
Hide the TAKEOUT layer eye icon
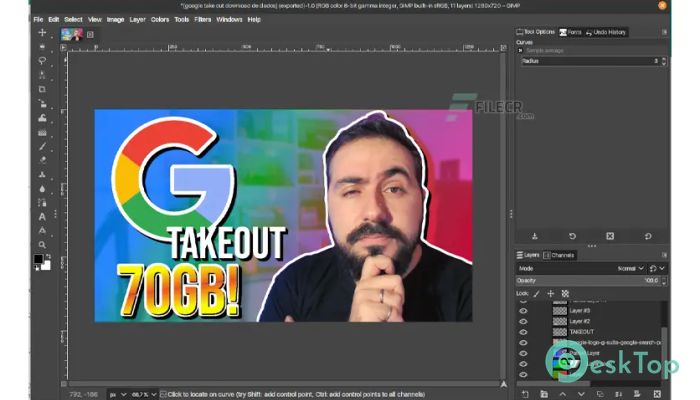click(x=523, y=332)
